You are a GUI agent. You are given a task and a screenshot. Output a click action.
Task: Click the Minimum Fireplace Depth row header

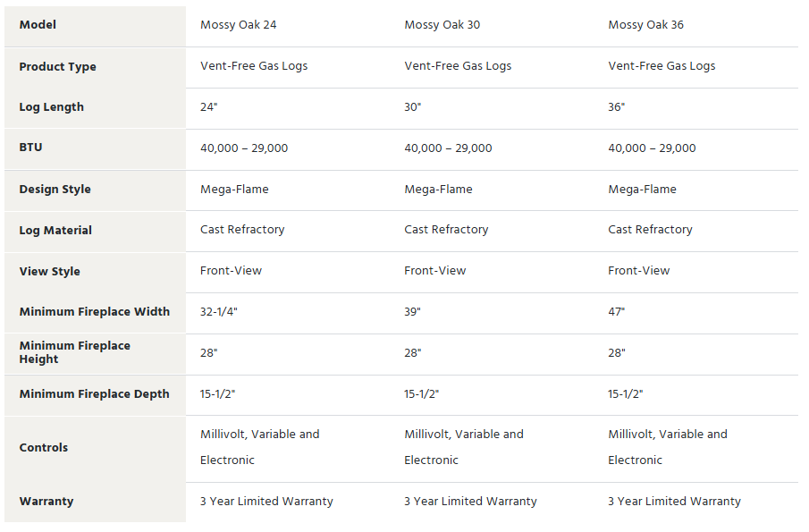pos(94,394)
